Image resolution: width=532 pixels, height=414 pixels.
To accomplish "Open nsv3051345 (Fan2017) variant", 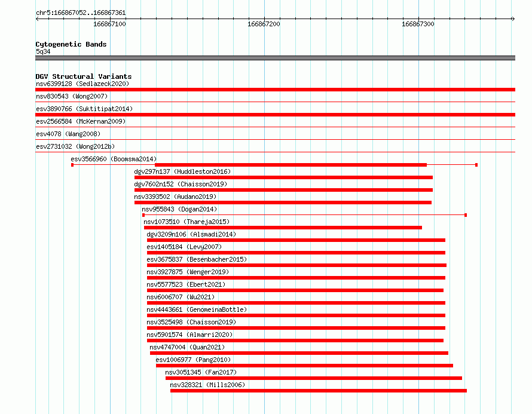I will pyautogui.click(x=201, y=372).
